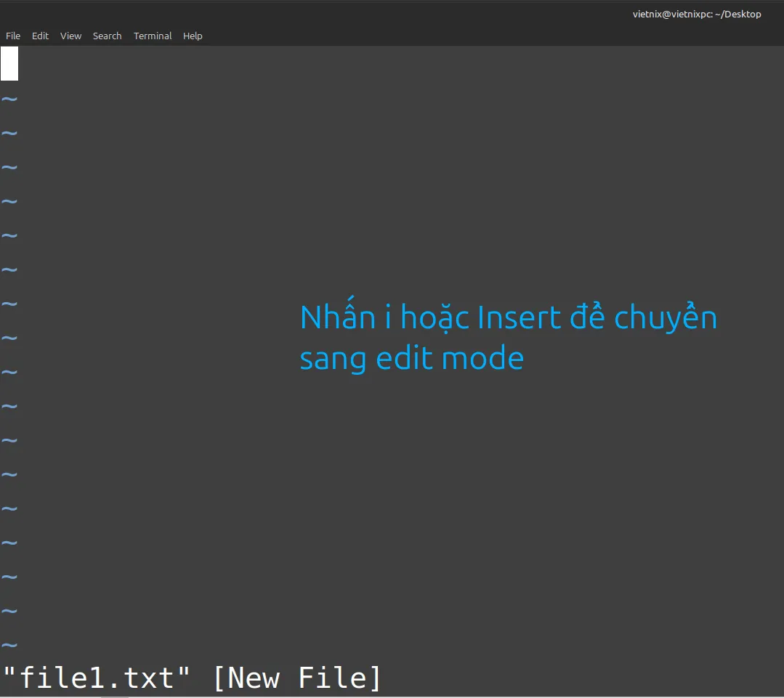This screenshot has height=698, width=784.
Task: Click the first tilde below the cursor
Action: pyautogui.click(x=9, y=99)
